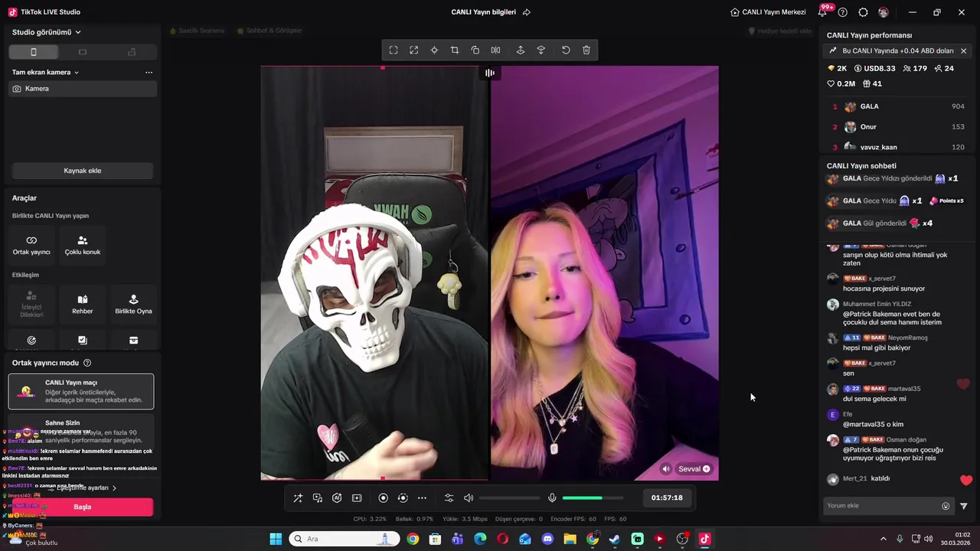980x551 pixels.
Task: Open the Ortak yayıncı tool
Action: point(31,245)
